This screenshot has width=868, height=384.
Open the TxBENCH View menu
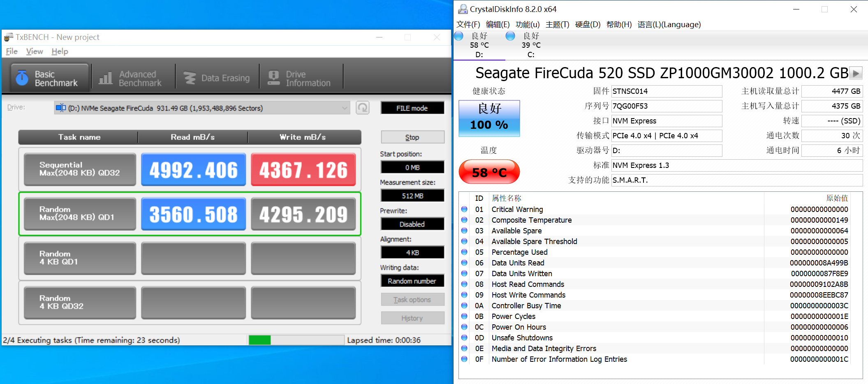(x=35, y=51)
